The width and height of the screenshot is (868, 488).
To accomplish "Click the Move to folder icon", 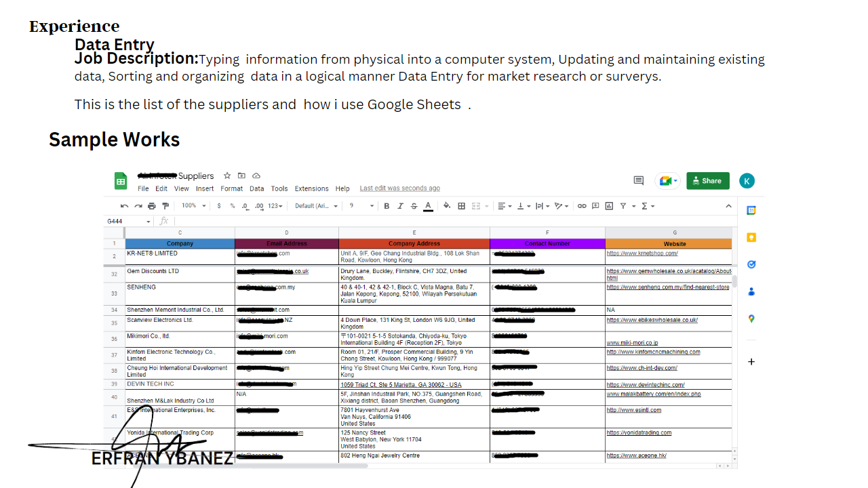I will [241, 176].
